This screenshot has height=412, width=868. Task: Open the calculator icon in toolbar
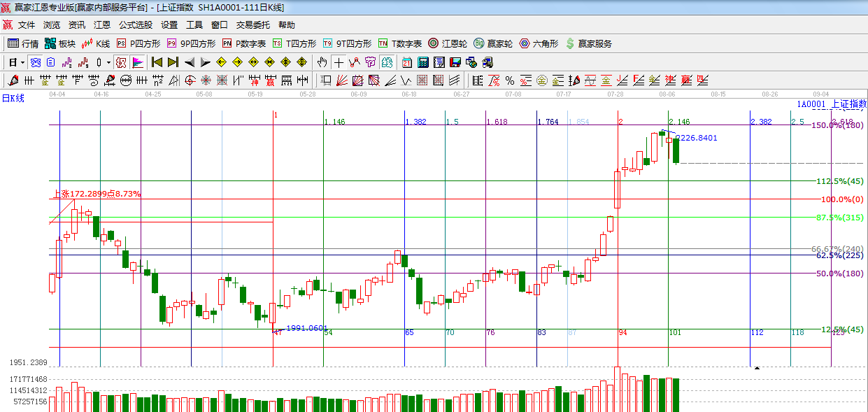tap(423, 62)
